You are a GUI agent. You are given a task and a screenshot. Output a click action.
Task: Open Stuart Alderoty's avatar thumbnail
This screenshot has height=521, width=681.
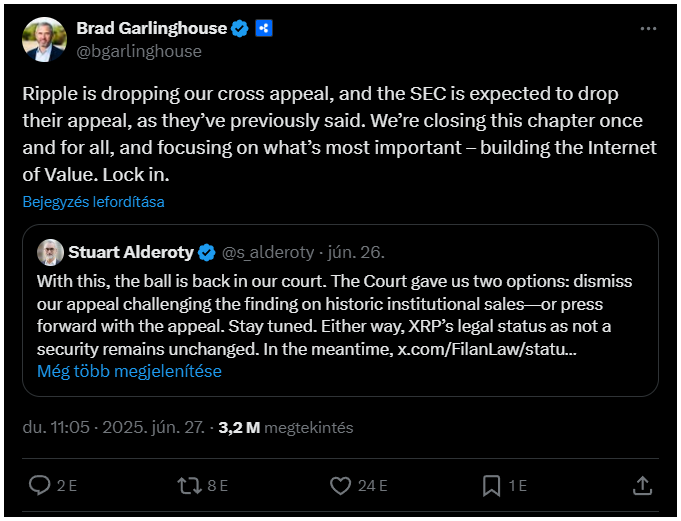point(50,252)
